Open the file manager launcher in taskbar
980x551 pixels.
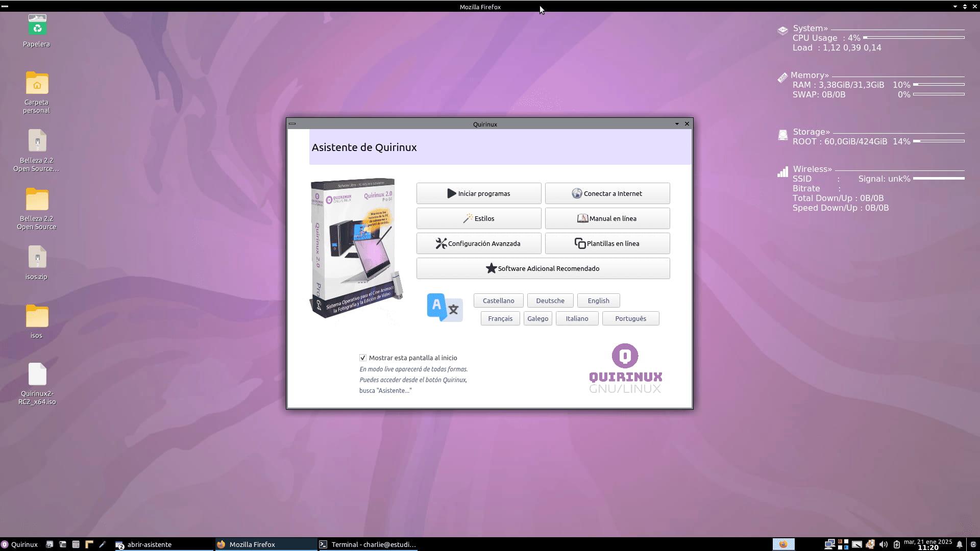(63, 544)
